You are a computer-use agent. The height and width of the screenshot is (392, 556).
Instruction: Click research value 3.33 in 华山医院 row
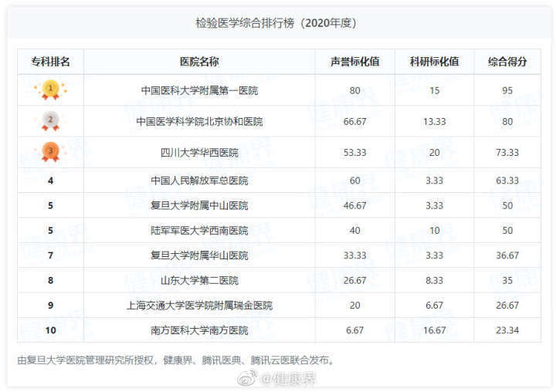coord(434,255)
